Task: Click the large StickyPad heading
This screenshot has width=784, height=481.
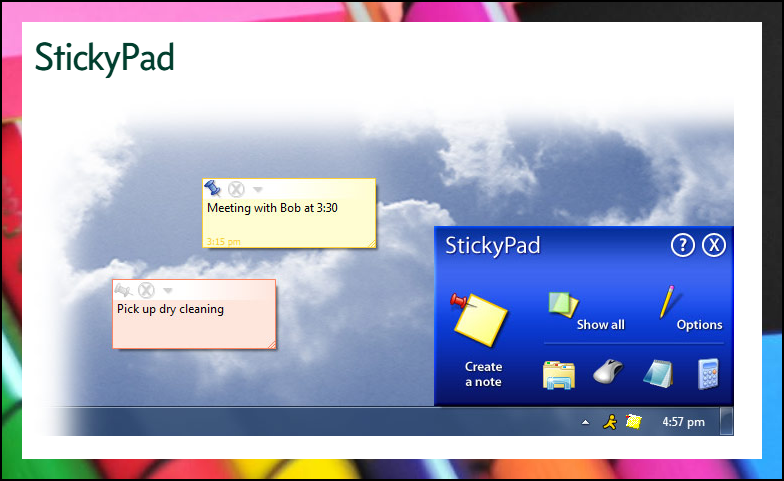Action: (104, 58)
